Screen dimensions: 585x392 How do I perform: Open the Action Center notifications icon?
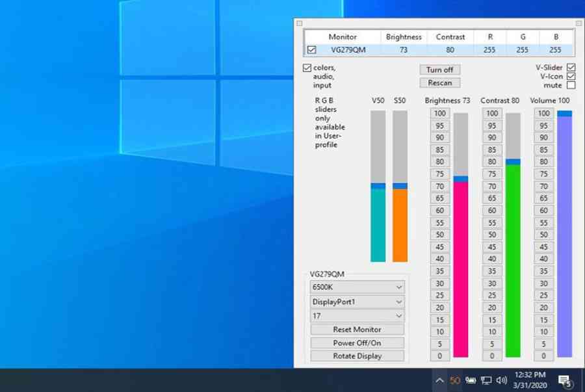565,381
